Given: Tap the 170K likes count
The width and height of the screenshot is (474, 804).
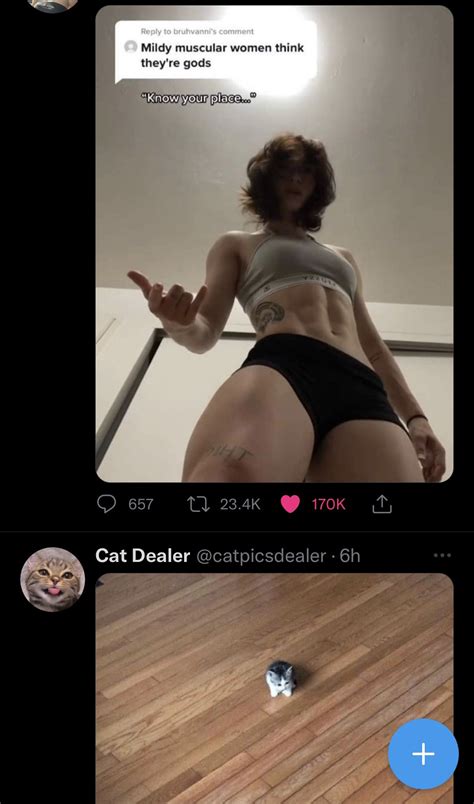Looking at the screenshot, I should point(328,505).
